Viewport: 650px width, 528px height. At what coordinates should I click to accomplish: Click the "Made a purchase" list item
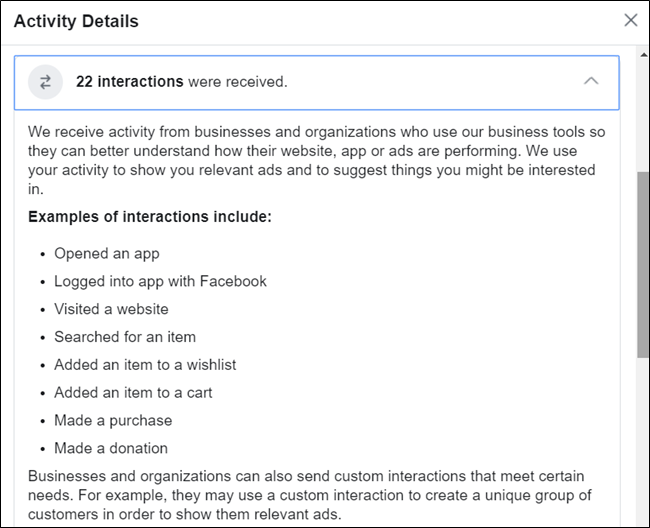pyautogui.click(x=113, y=420)
